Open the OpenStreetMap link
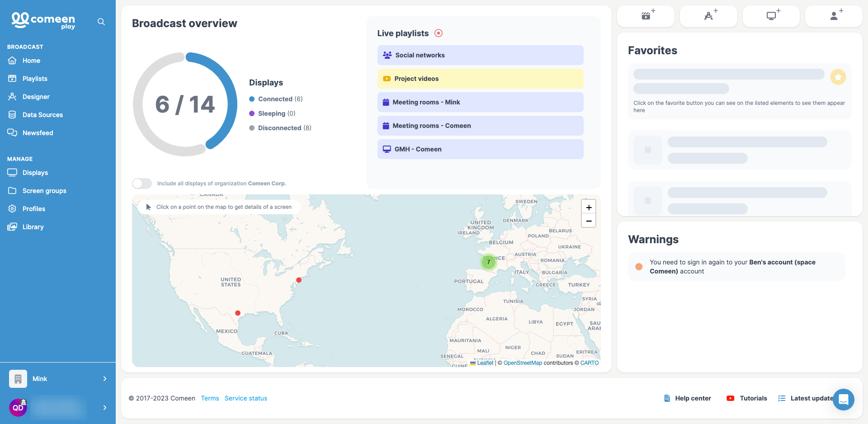This screenshot has width=868, height=424. coord(523,363)
